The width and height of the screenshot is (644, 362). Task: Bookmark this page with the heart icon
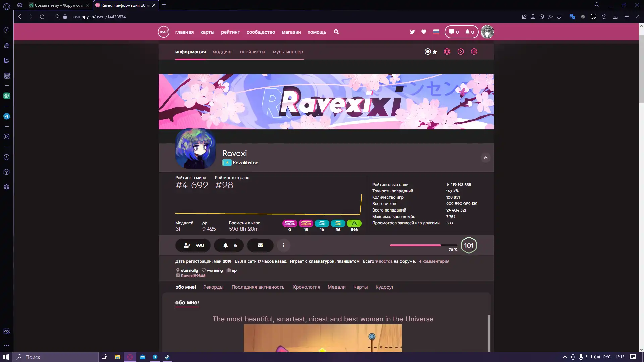[559, 17]
